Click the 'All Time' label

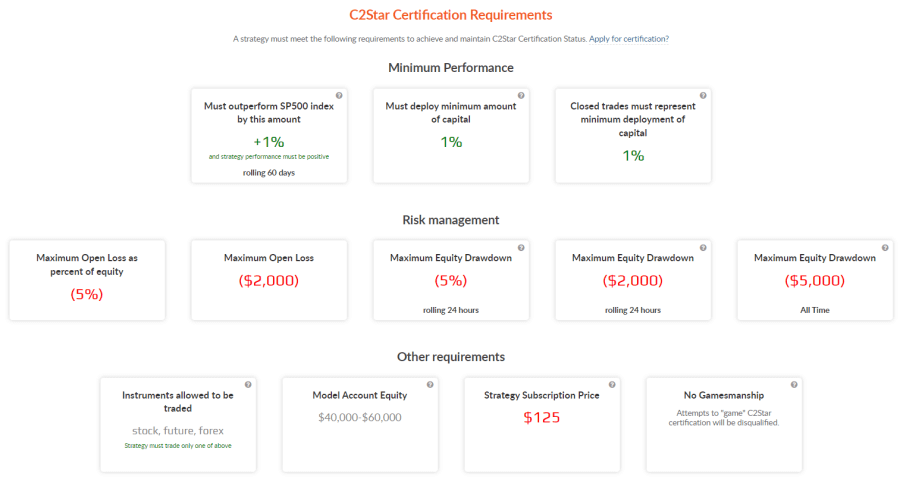tap(814, 310)
